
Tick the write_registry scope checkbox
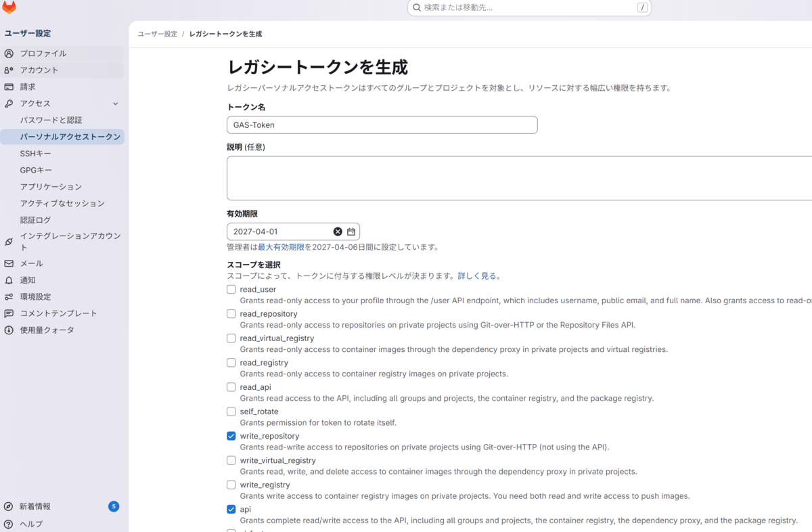point(231,485)
